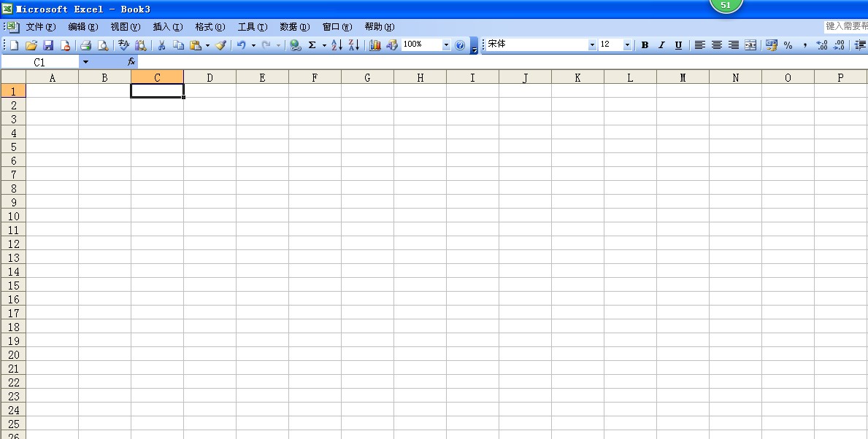Cut the selection with the scissors icon
Viewport: 868px width, 439px height.
coord(161,45)
